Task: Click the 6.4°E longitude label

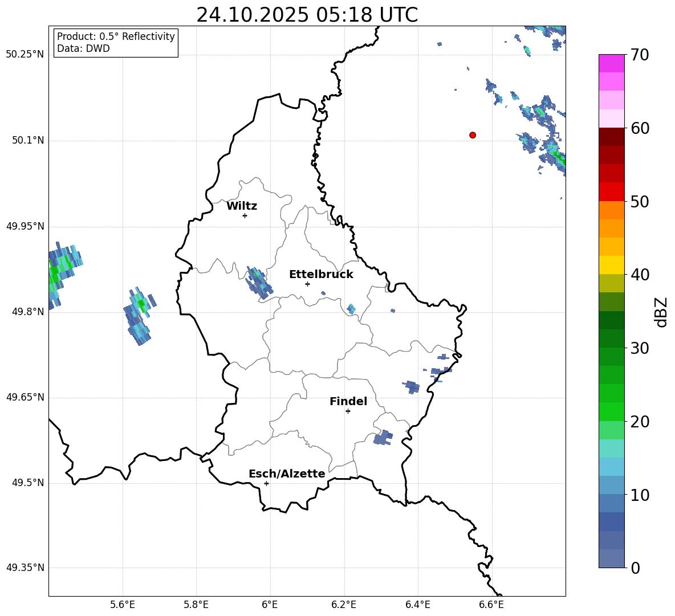Action: (x=417, y=605)
